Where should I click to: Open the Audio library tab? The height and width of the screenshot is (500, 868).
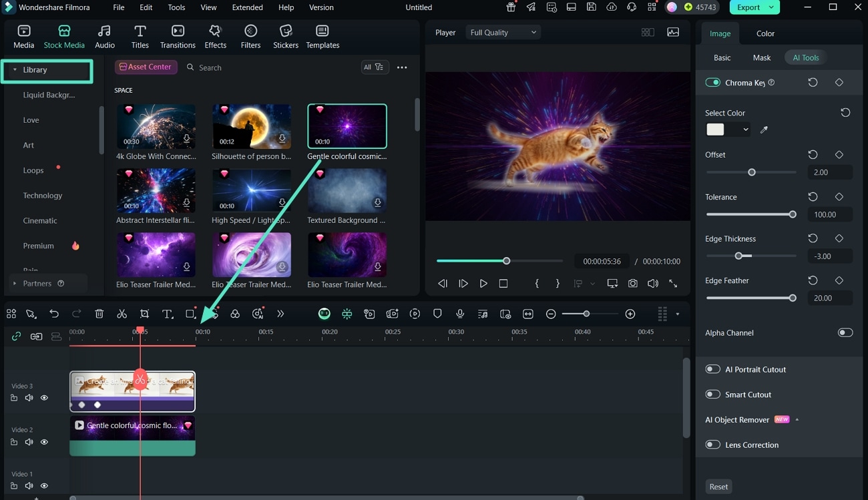click(x=105, y=37)
